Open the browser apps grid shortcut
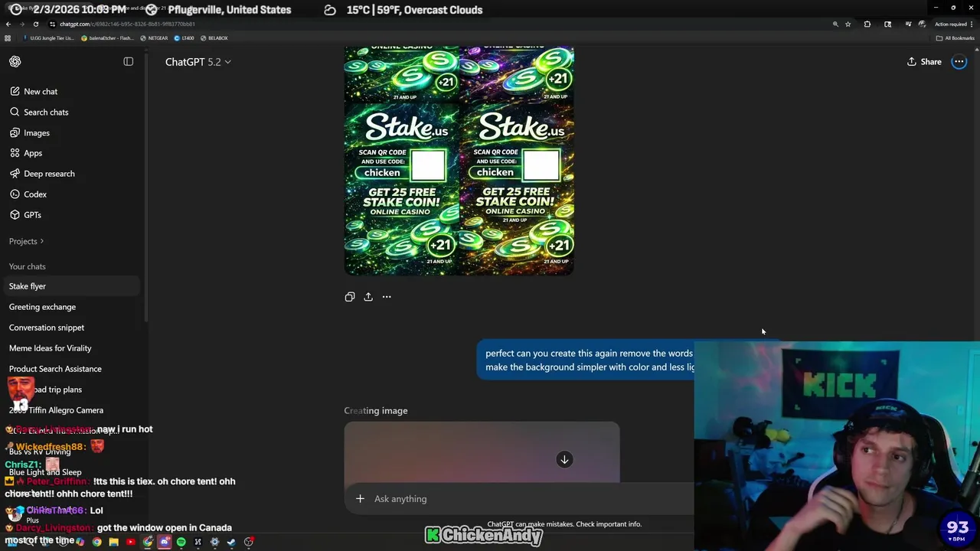 click(8, 38)
